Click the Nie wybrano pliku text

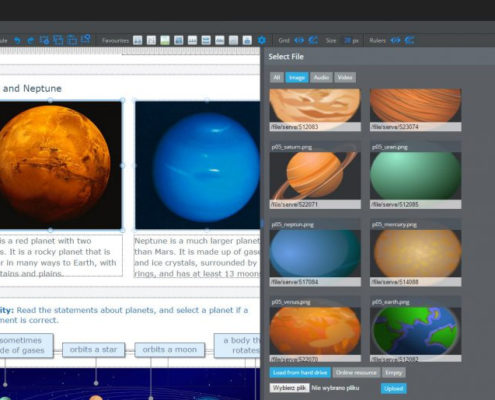(x=335, y=388)
